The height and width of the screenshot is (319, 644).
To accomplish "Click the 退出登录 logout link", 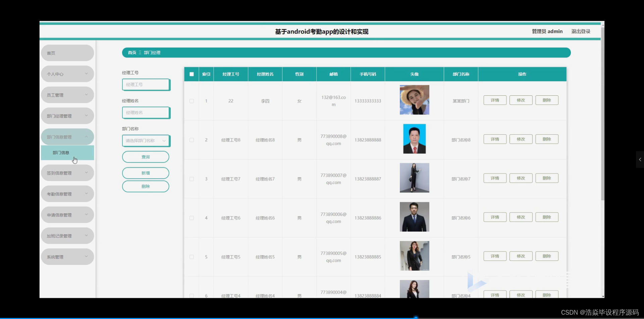I will (x=581, y=31).
